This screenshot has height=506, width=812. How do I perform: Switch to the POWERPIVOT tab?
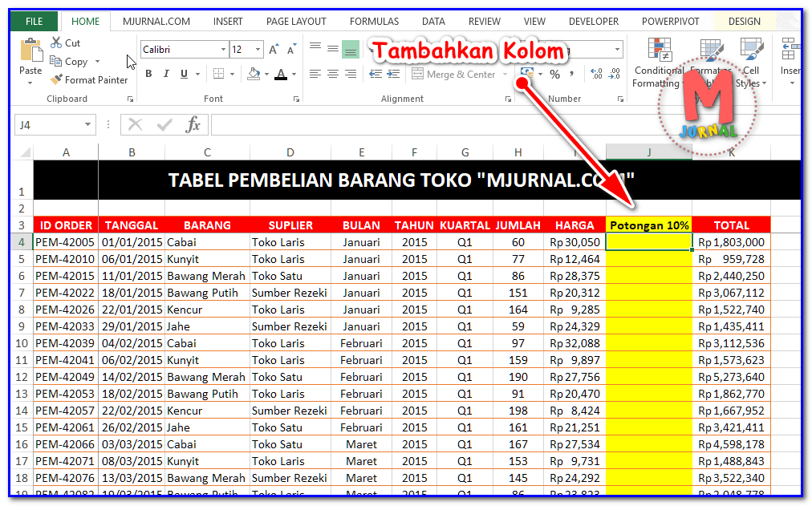pos(671,21)
